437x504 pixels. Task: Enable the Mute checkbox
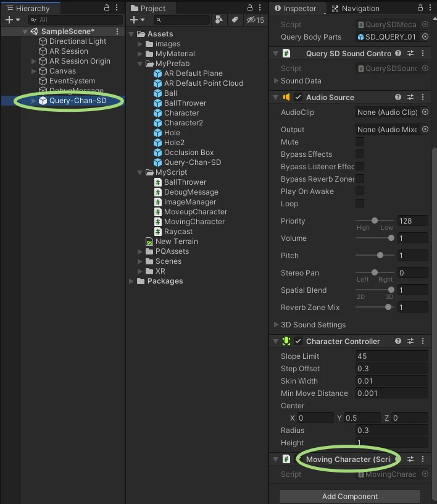pyautogui.click(x=360, y=141)
